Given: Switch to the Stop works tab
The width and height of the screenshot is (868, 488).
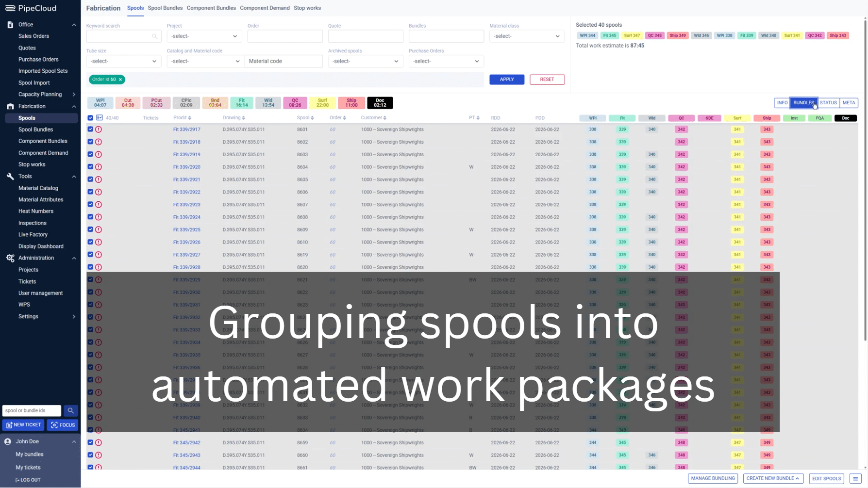Looking at the screenshot, I should (307, 8).
